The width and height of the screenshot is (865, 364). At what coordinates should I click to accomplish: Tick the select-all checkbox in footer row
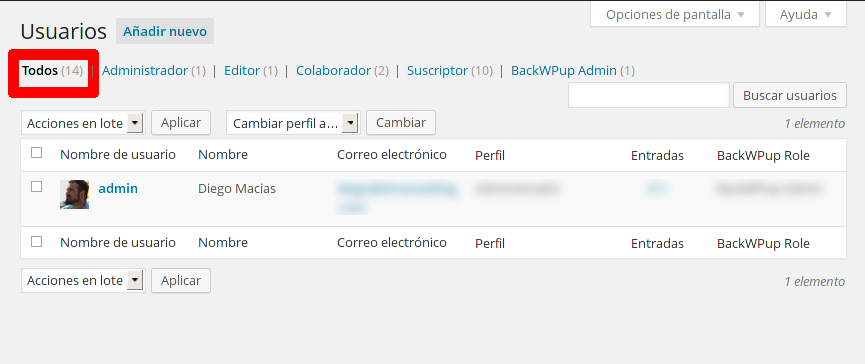[x=36, y=241]
